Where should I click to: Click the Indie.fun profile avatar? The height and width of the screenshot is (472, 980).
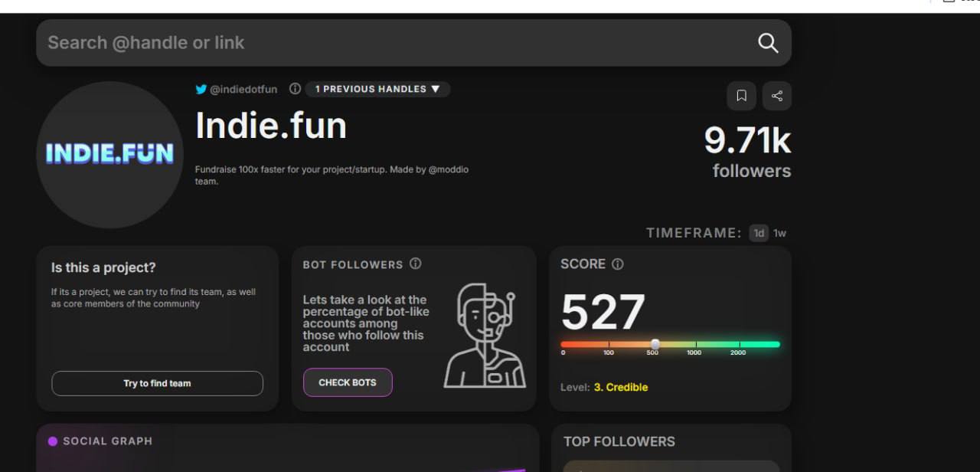[x=109, y=155]
